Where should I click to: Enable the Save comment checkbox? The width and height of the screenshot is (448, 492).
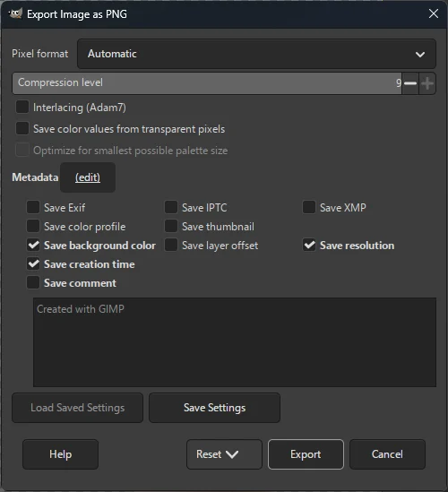[33, 282]
